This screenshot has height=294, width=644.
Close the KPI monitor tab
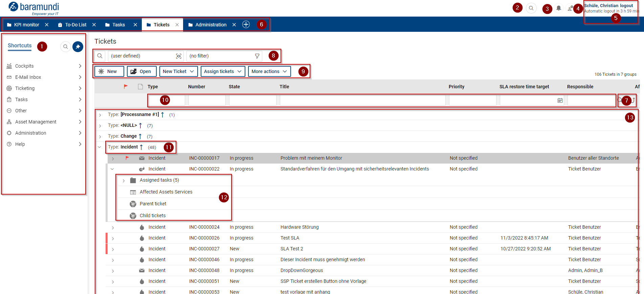coord(47,25)
